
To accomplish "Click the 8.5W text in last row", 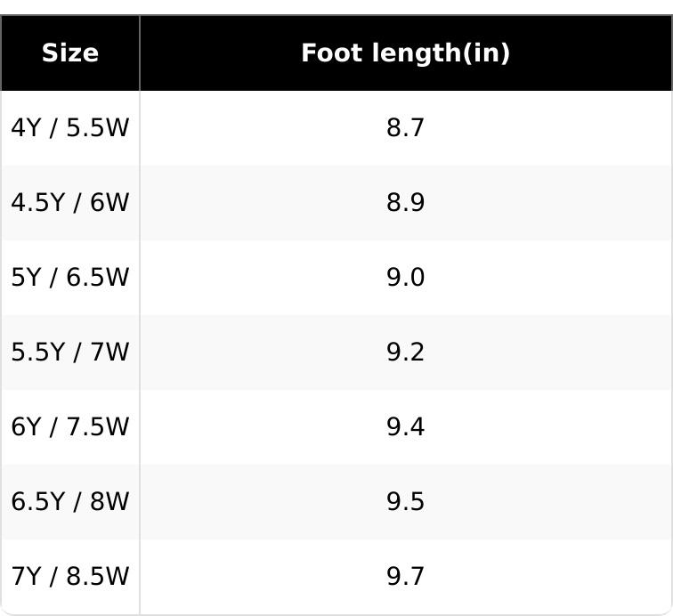I will click(97, 576).
